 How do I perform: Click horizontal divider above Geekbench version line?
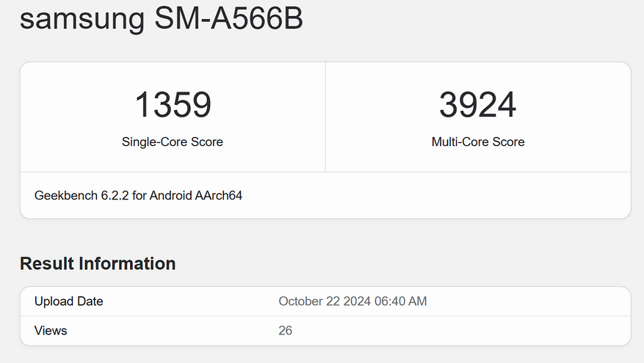[325, 172]
